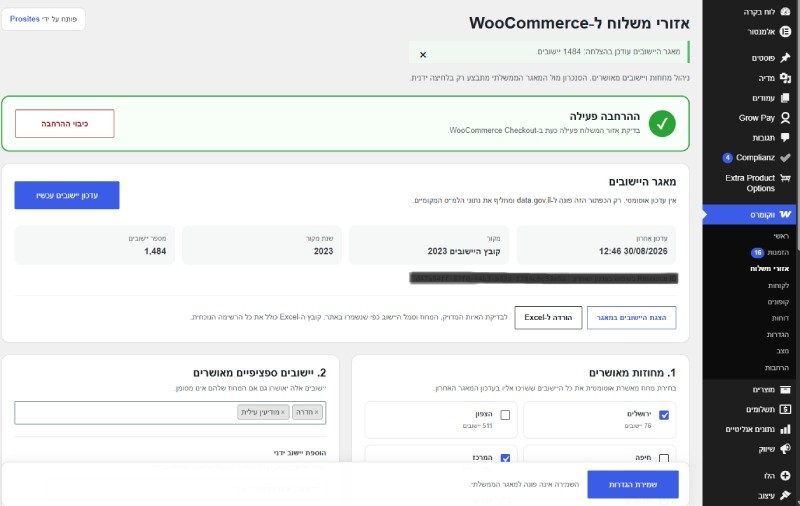Screen dimensions: 800x506
Task: Click הצגת היישובים במאגר button
Action: pyautogui.click(x=632, y=317)
